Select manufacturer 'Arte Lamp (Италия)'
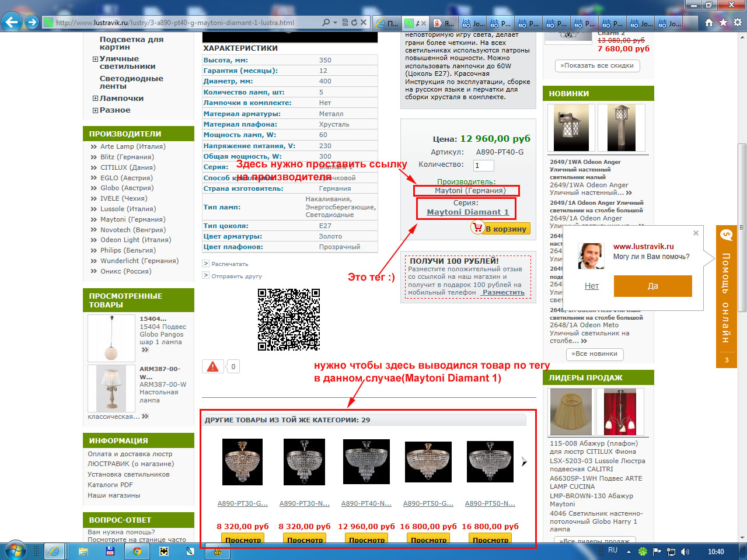747x560 pixels. coord(133,146)
